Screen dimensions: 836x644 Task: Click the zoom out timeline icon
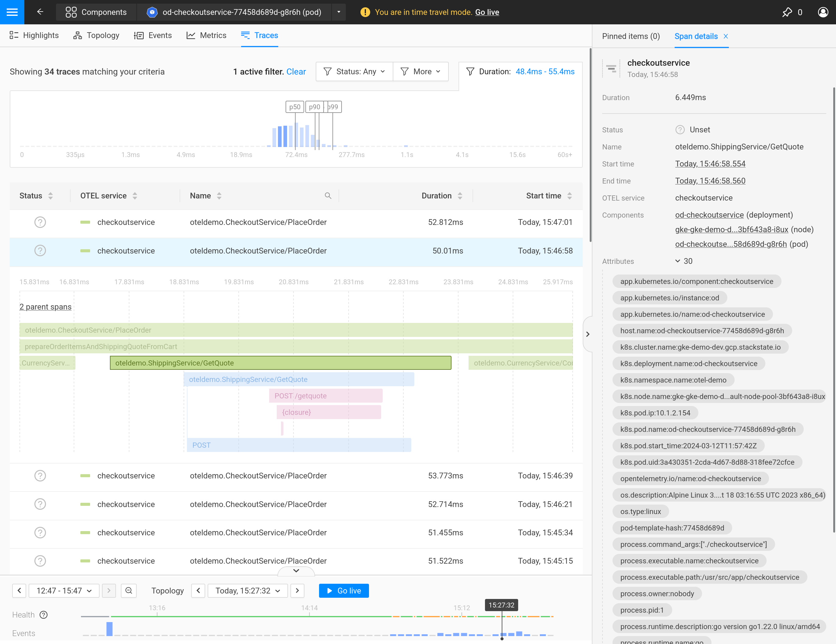coord(128,590)
